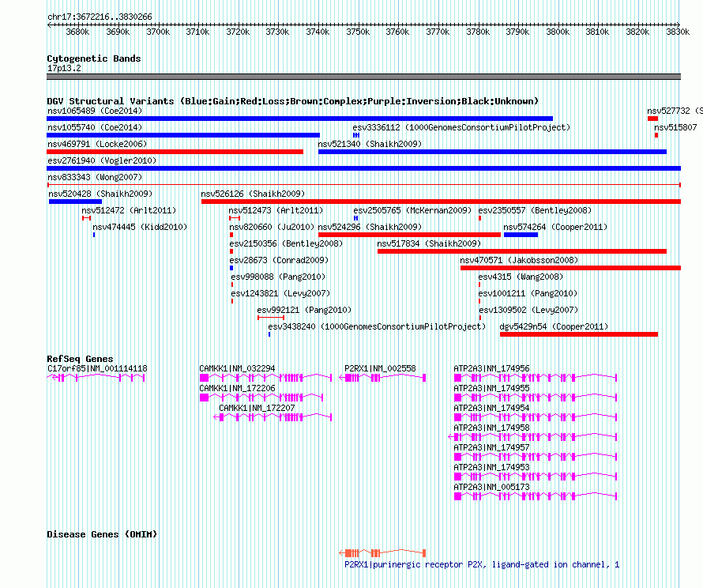
Task: Open esv28673 (Conrad2009) variant label
Action: point(279,260)
